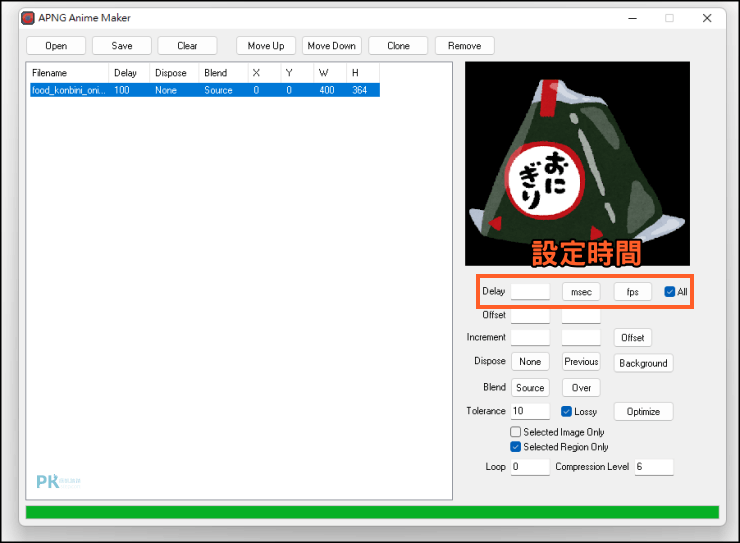Focus the second Offset input field
This screenshot has height=543, width=740.
click(x=581, y=315)
